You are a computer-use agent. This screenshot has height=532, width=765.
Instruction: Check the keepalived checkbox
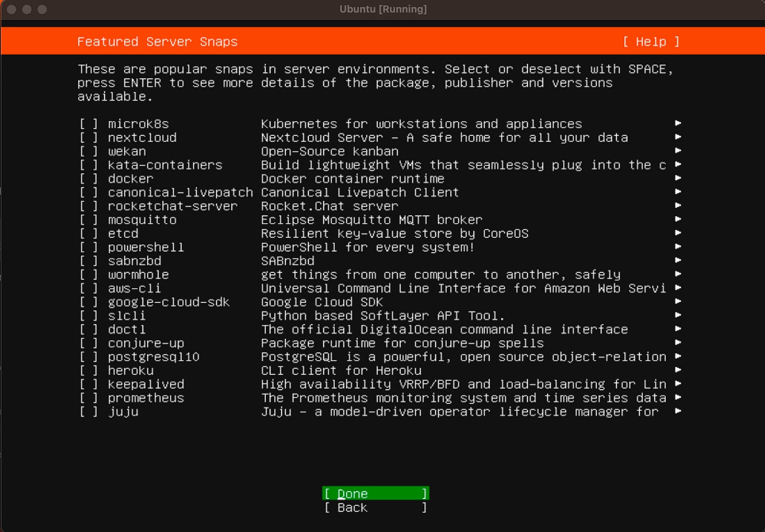pyautogui.click(x=89, y=384)
